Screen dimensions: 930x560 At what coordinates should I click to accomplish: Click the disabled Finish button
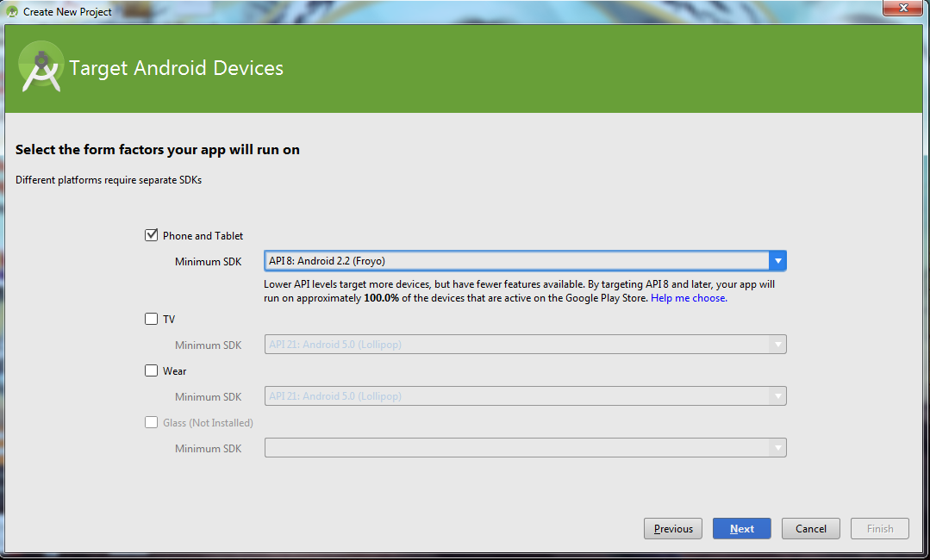(880, 529)
